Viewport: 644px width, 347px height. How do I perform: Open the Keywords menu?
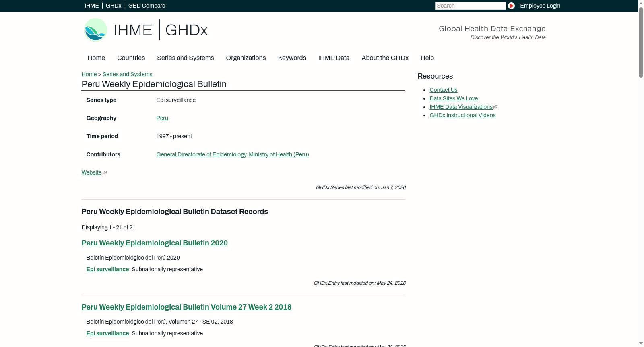(292, 58)
